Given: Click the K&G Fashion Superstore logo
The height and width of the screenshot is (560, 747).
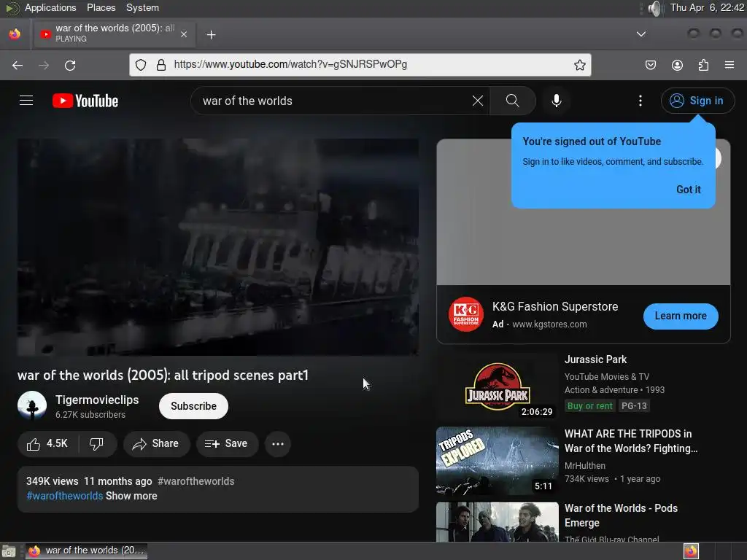Looking at the screenshot, I should tap(466, 314).
